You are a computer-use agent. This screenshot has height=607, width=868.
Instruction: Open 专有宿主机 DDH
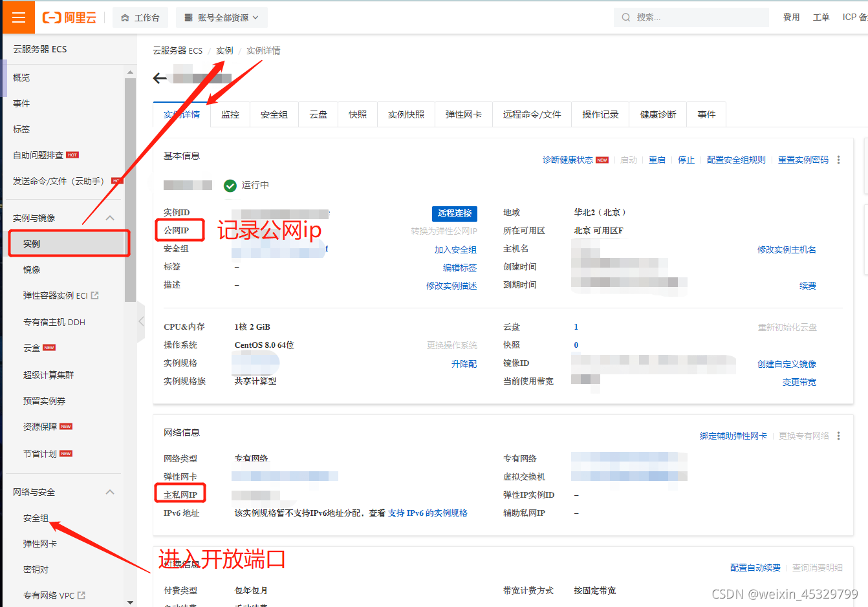pos(54,322)
